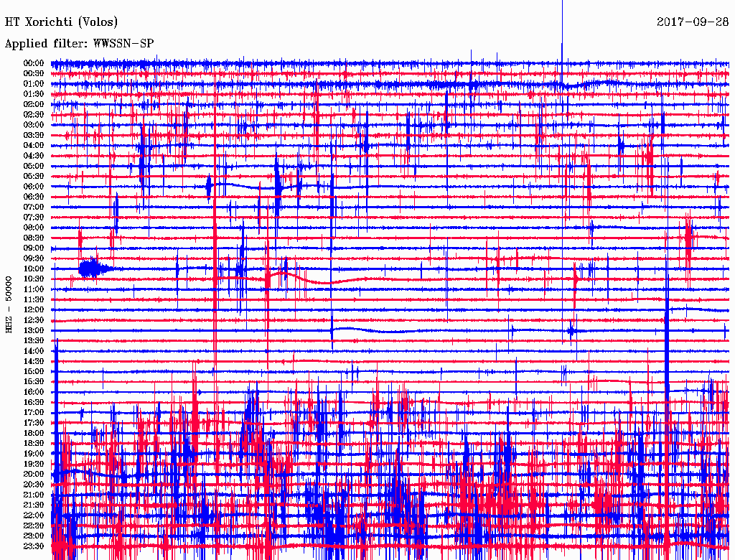
Task: Select the 12:00 time label
Action: pyautogui.click(x=34, y=310)
